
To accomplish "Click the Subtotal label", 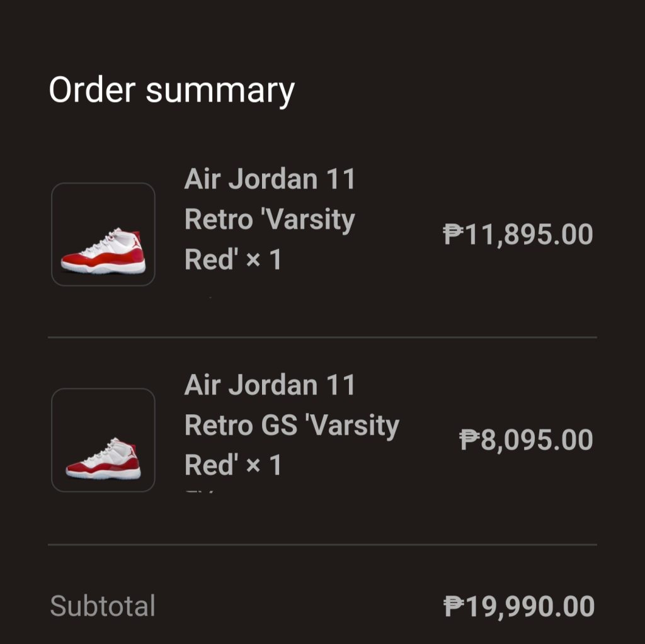I will click(103, 606).
